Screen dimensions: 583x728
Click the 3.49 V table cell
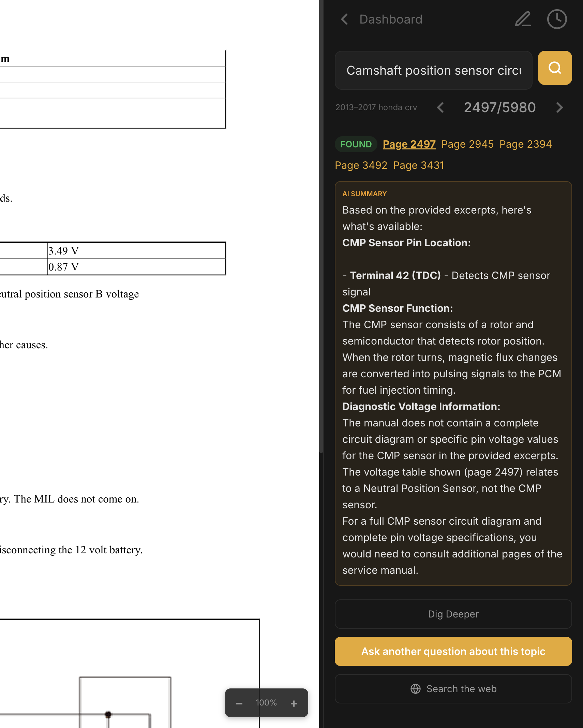pyautogui.click(x=136, y=251)
